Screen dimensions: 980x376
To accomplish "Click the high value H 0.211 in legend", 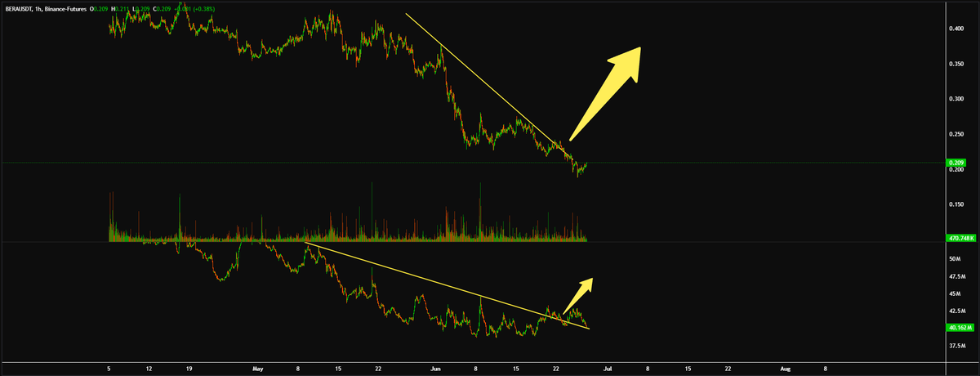I will (119, 7).
